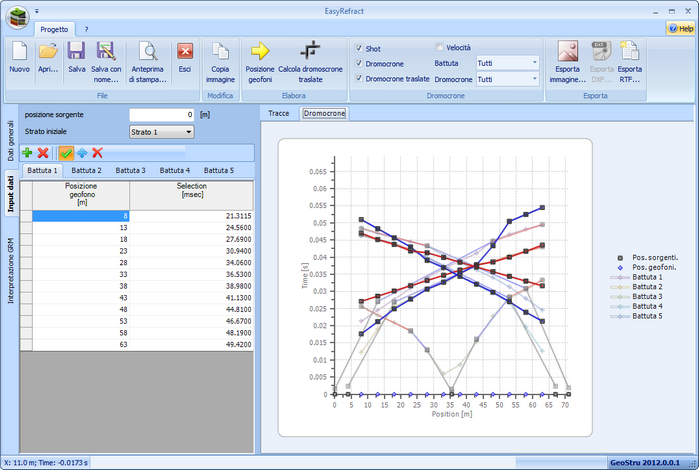Click the 49.4200 selection cell
699x470 pixels.
(x=191, y=344)
